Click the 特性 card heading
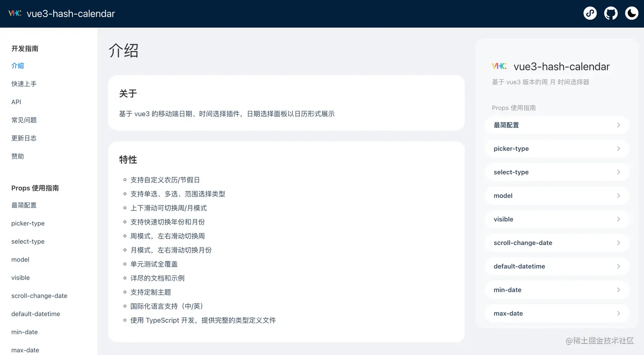 (x=128, y=159)
